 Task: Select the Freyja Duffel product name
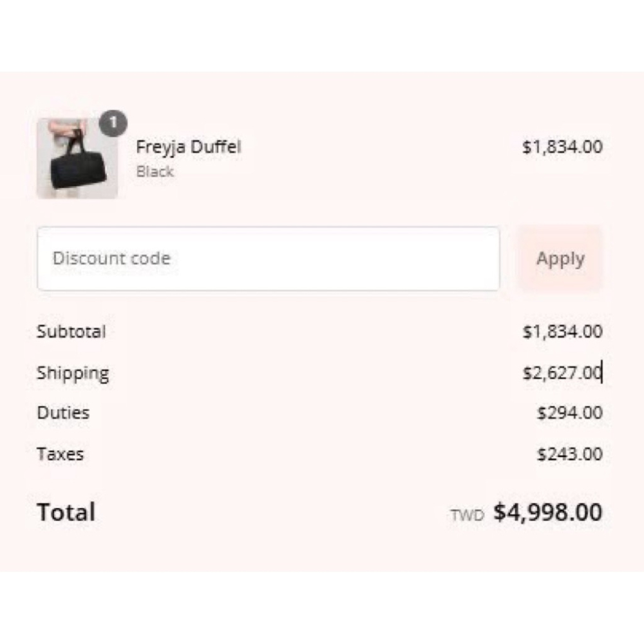click(x=188, y=147)
